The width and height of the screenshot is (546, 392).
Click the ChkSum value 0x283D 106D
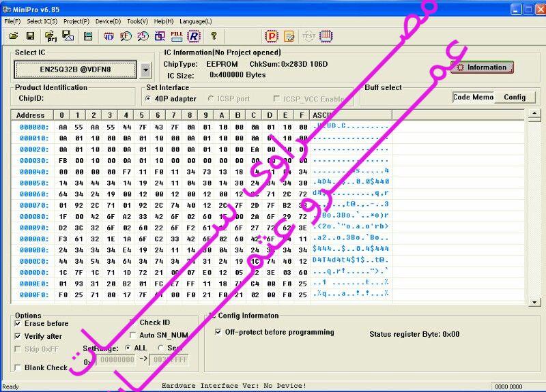(x=304, y=64)
